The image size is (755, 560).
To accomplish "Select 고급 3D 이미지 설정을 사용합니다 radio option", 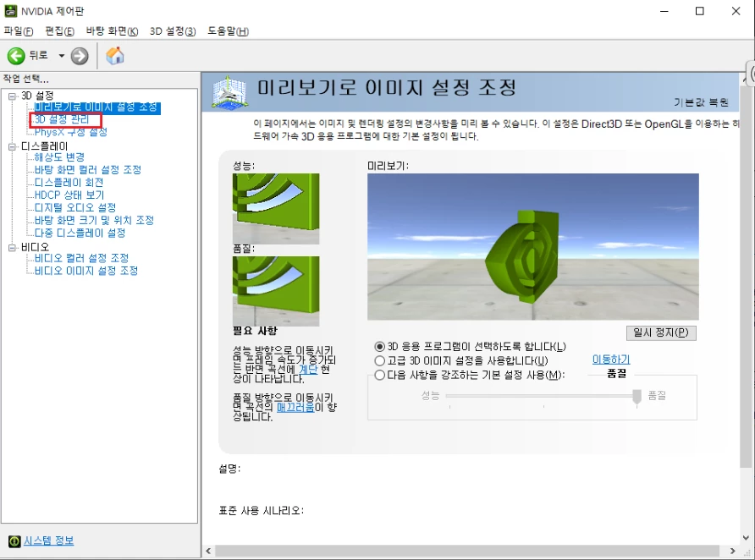I will [379, 361].
